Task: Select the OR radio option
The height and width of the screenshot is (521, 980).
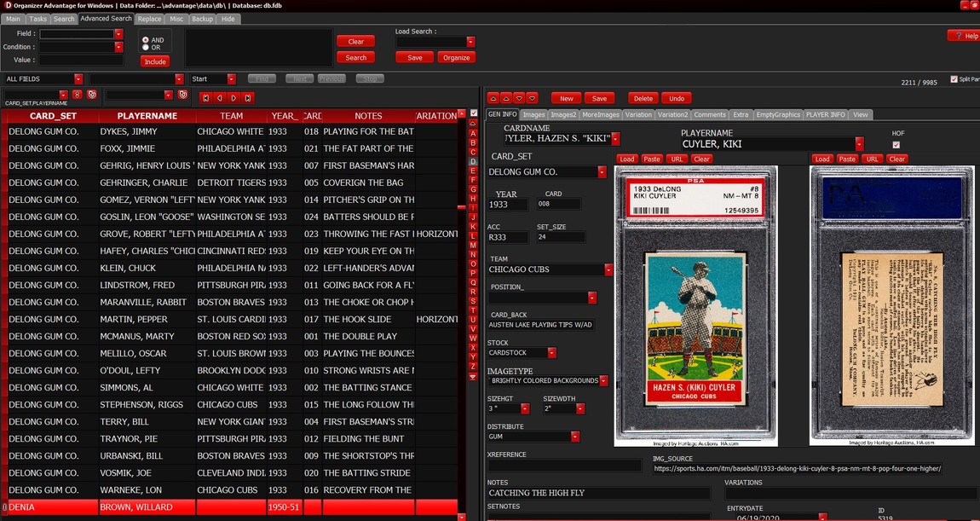Action: point(146,48)
